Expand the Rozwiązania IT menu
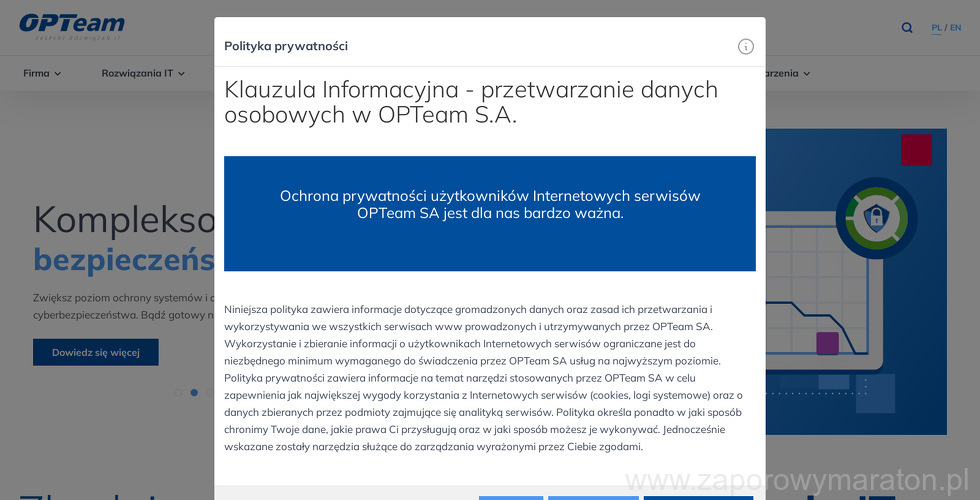This screenshot has width=980, height=500. coord(143,73)
